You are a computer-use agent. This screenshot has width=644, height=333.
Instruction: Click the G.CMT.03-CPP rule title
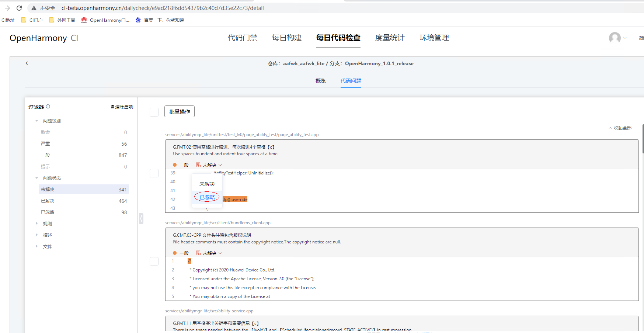212,235
